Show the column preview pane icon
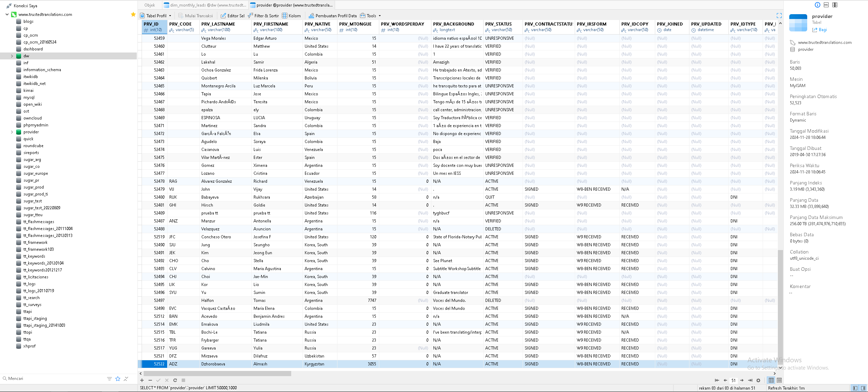Screen dimensions: 868x392 tap(835, 5)
